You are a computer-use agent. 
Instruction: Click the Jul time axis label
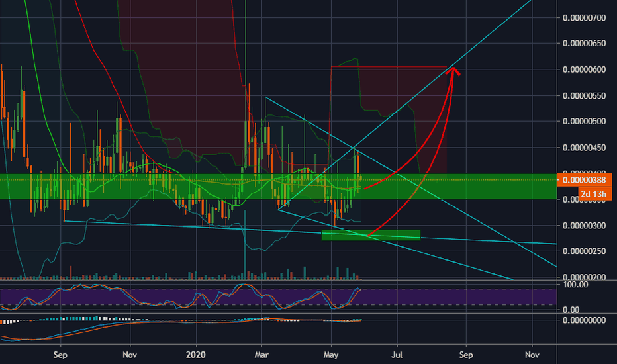point(397,355)
